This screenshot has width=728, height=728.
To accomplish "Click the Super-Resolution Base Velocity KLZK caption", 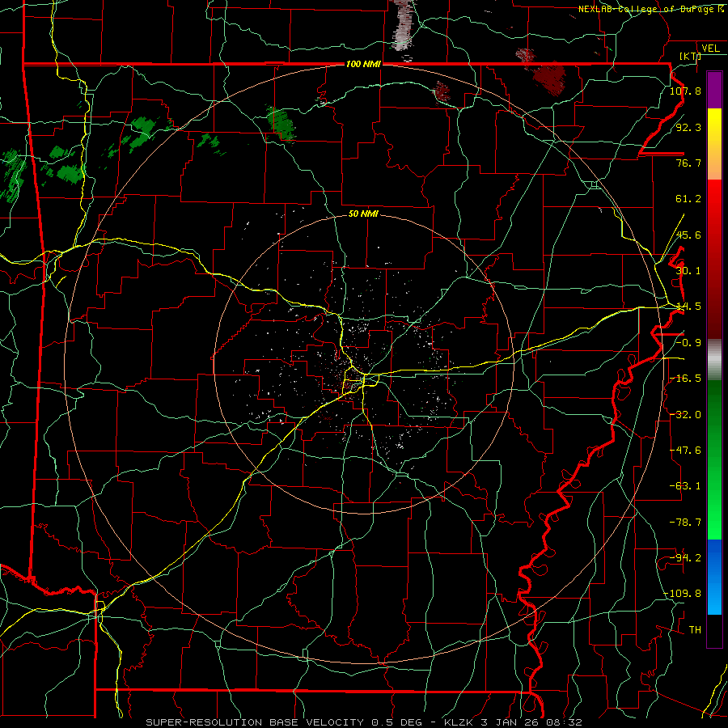I will [x=363, y=722].
